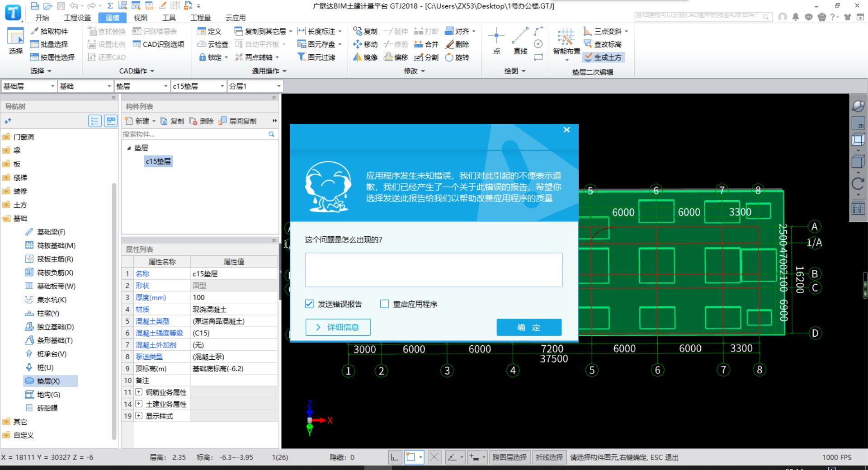Open the 垫层 component type dropdown

pyautogui.click(x=142, y=86)
